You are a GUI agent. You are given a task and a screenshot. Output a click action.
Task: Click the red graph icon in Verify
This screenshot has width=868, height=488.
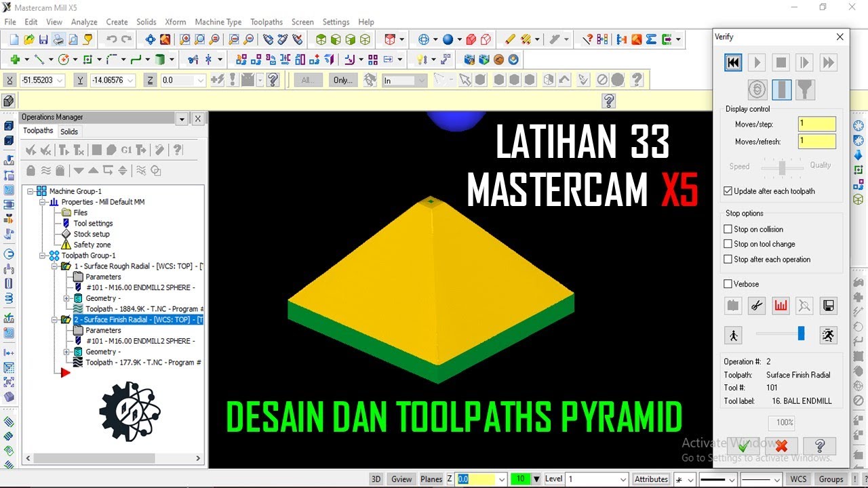(x=781, y=306)
